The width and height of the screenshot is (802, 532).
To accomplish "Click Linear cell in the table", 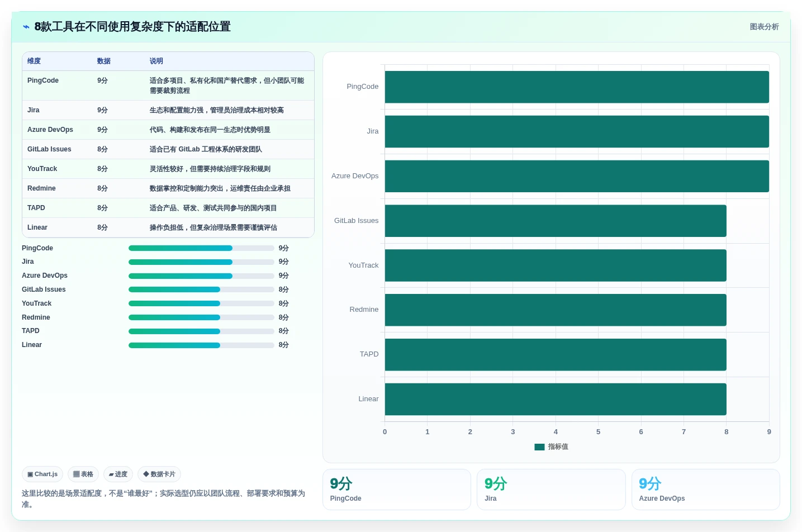I will click(x=37, y=227).
